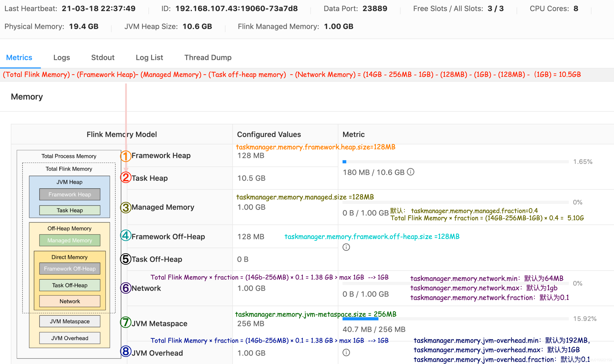The height and width of the screenshot is (364, 614).
Task: Click the Physical Memory value 19.4 GB
Action: click(84, 26)
